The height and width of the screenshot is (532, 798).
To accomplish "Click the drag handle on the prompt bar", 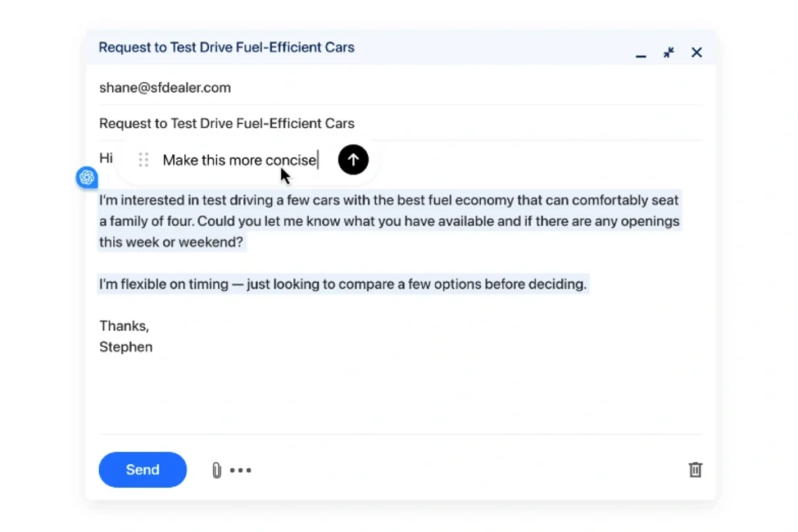I will tap(143, 160).
